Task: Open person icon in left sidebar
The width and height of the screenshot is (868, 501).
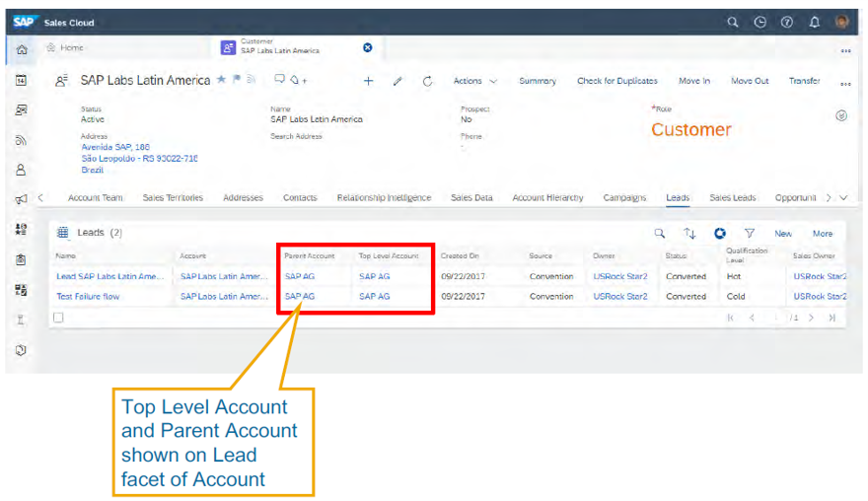Action: pyautogui.click(x=21, y=170)
